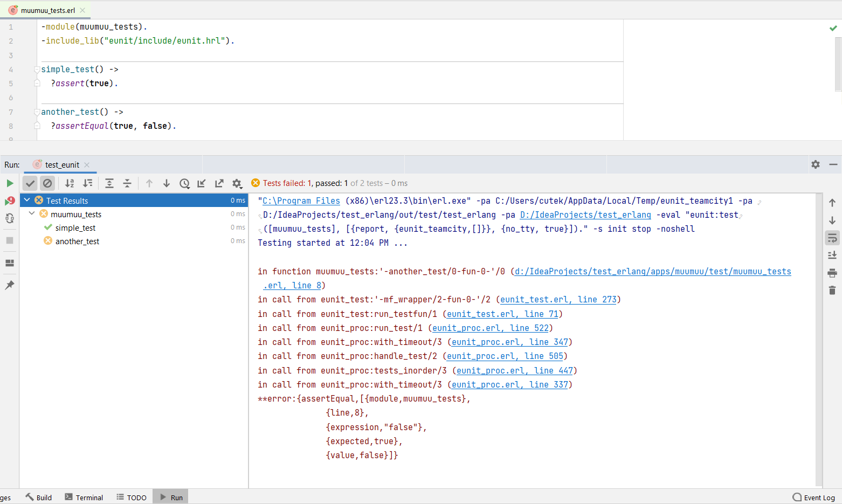Toggle Show Passed tests checkmark
The width and height of the screenshot is (842, 504).
point(30,183)
